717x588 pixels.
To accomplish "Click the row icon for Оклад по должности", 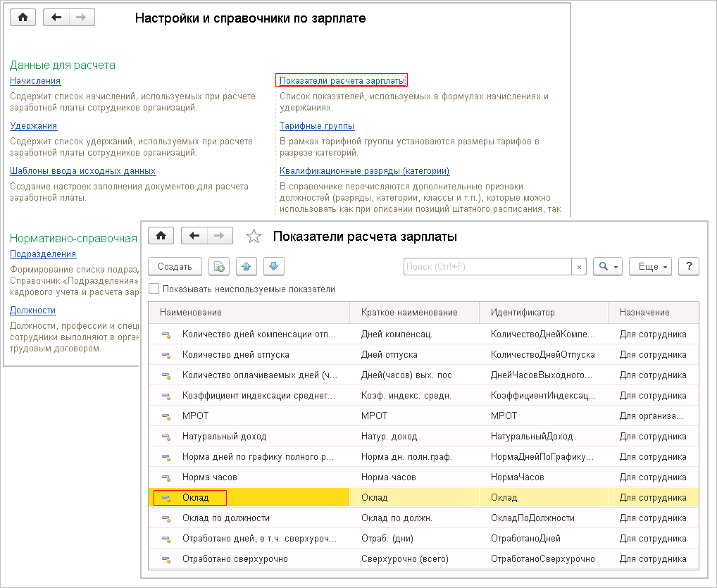I will (x=166, y=518).
